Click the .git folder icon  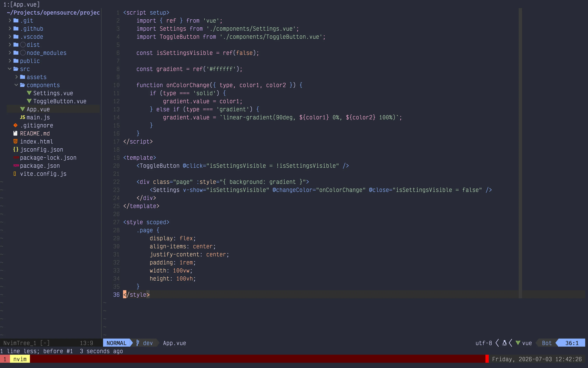click(16, 21)
